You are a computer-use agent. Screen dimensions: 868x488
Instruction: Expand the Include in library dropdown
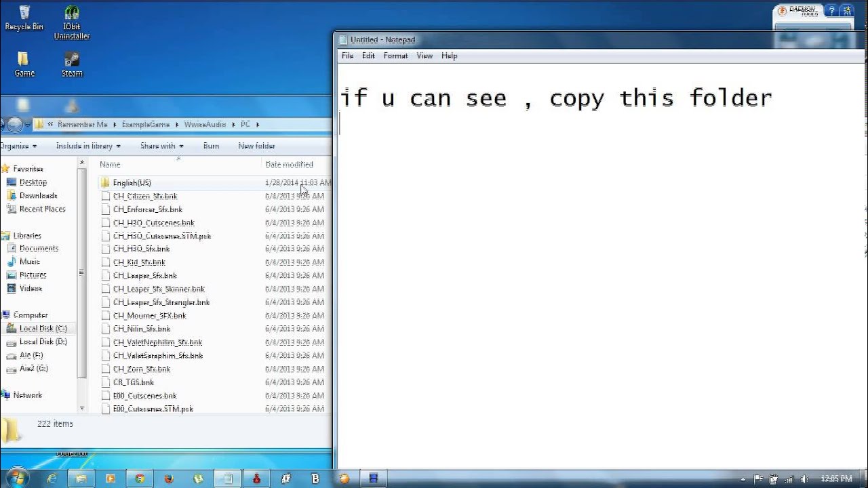[88, 146]
